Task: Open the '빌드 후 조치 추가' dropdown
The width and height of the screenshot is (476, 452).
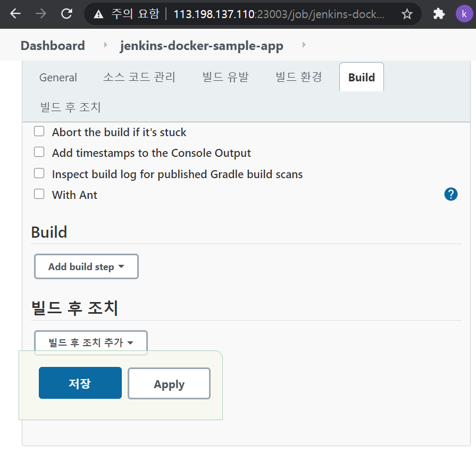Action: coord(91,342)
